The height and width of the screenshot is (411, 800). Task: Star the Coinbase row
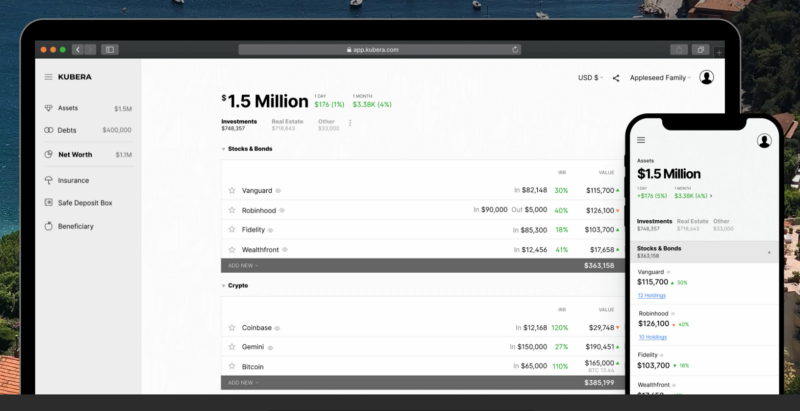pos(232,327)
